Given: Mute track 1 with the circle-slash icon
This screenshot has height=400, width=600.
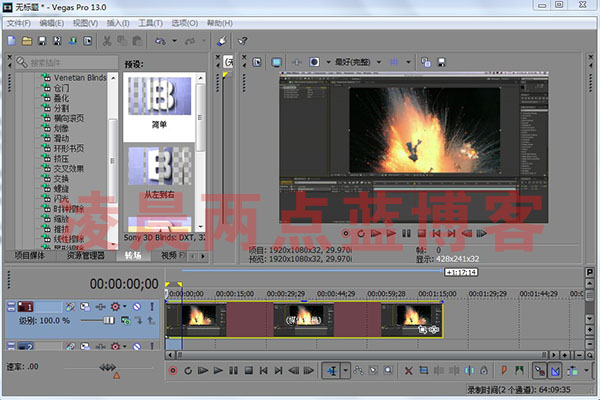Looking at the screenshot, I should point(137,307).
